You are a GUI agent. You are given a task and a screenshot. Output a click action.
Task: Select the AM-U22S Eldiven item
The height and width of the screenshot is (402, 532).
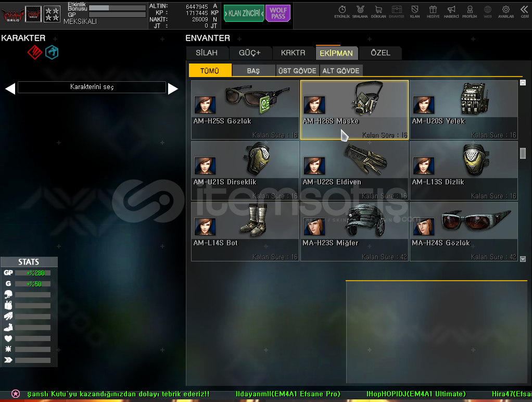354,171
